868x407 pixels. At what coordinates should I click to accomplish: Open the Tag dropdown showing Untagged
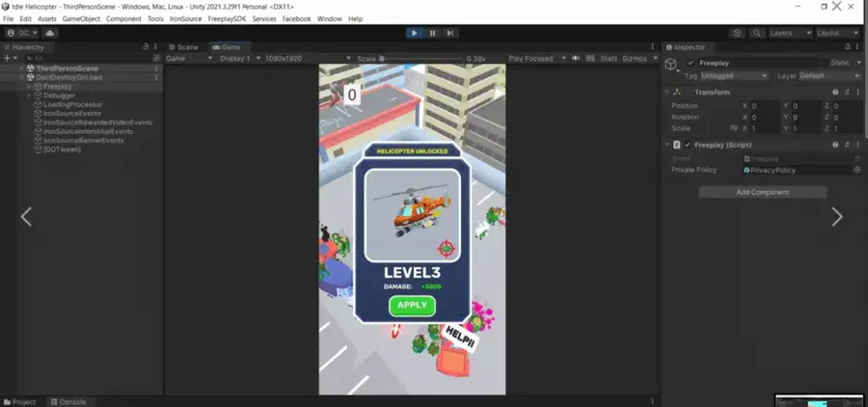pyautogui.click(x=734, y=75)
